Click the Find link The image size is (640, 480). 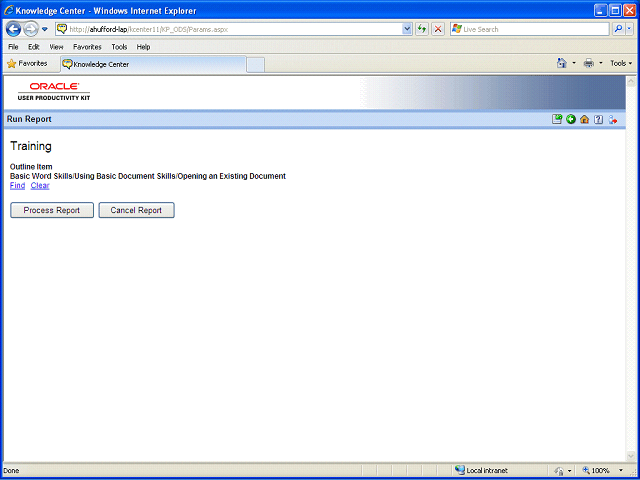18,186
